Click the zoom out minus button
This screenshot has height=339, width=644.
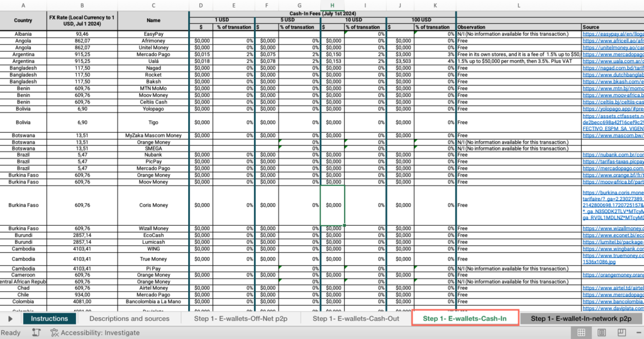tap(639, 333)
